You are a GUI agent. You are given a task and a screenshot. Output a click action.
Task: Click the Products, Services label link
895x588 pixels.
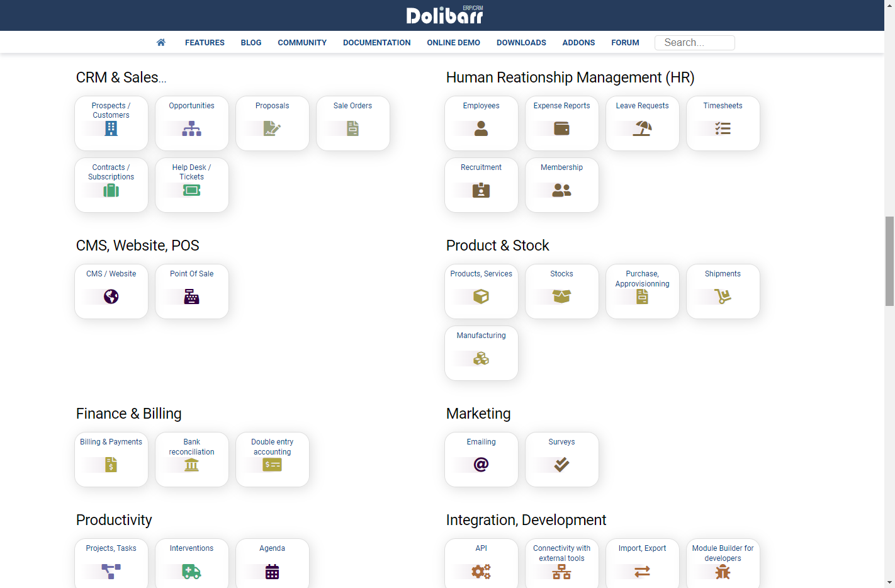(x=481, y=274)
